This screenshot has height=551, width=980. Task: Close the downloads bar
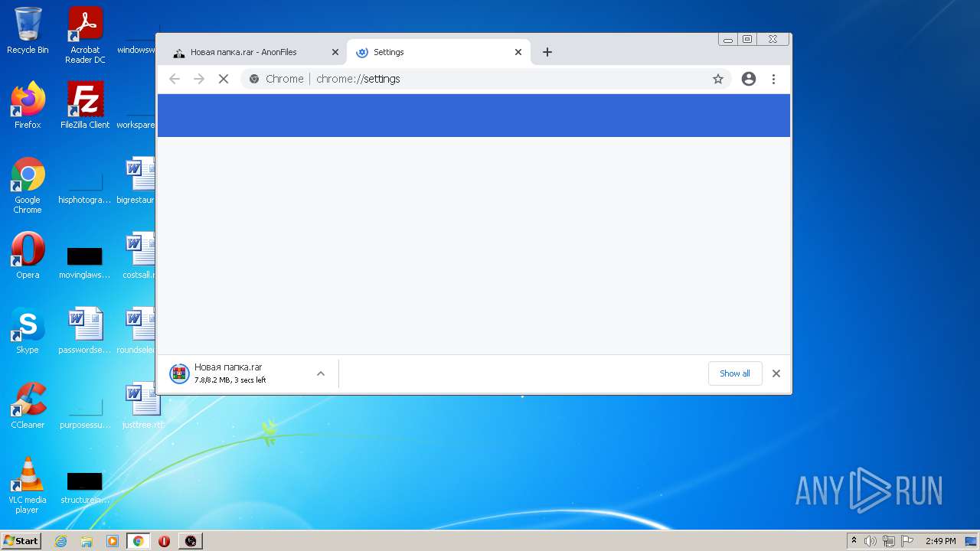point(776,373)
